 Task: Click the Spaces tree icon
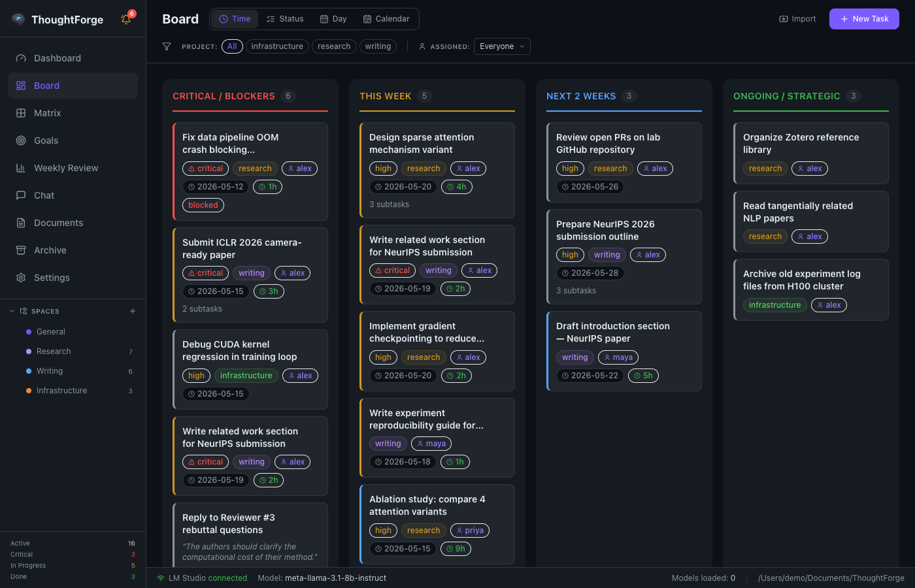(24, 311)
